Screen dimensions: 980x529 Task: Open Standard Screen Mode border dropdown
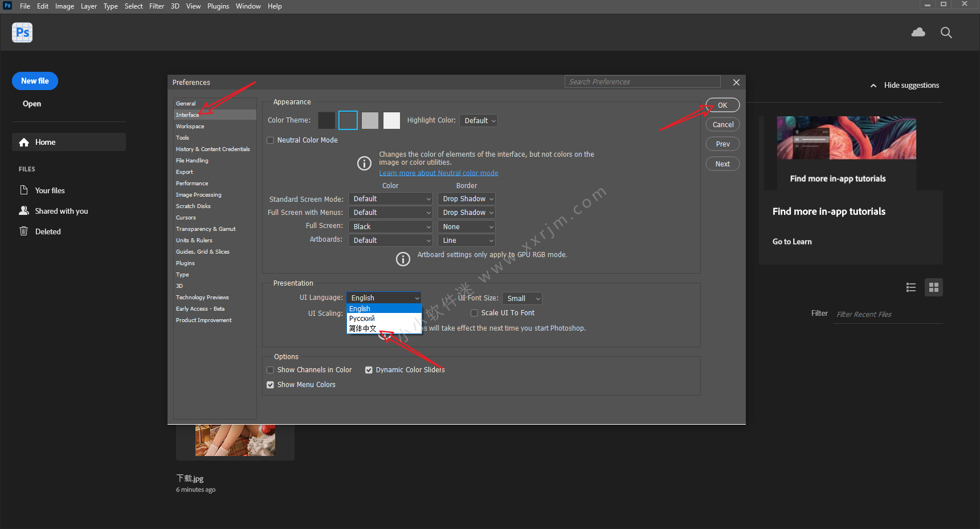click(x=467, y=199)
